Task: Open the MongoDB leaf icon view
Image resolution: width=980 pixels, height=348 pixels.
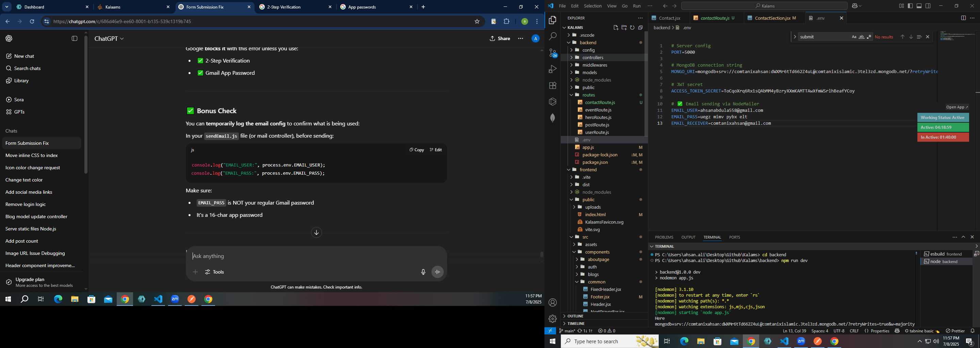Action: coord(553,118)
